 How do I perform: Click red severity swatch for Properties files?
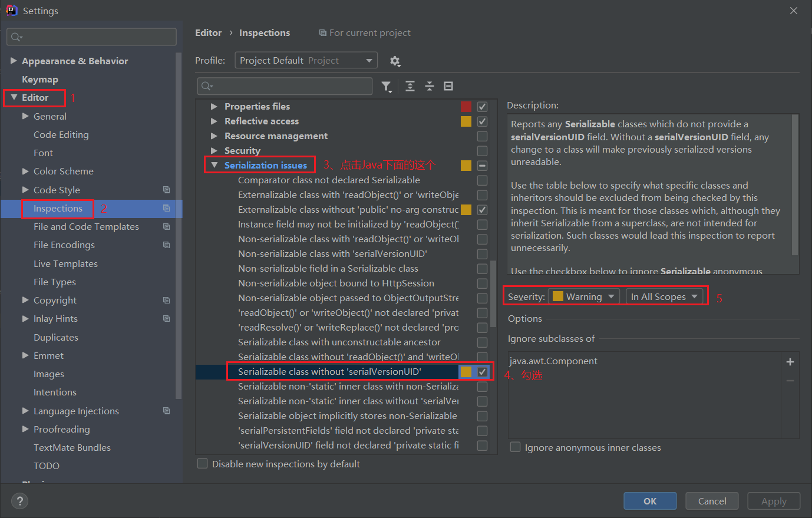point(466,107)
